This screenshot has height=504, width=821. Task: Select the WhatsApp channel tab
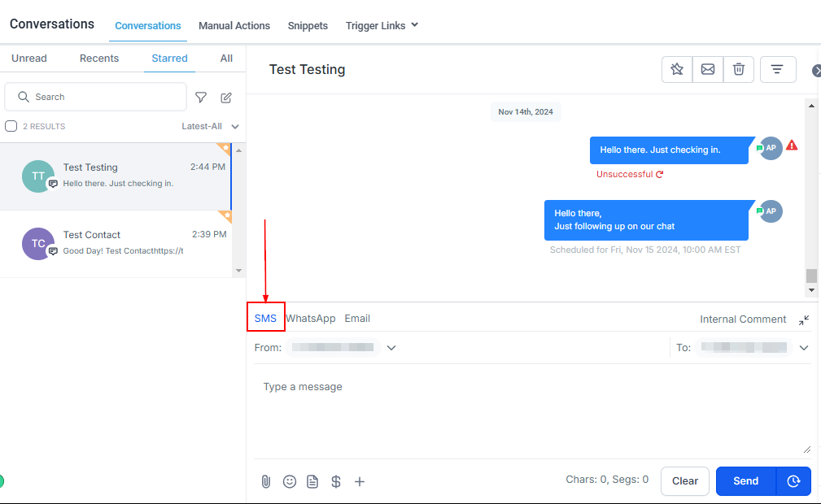point(311,318)
